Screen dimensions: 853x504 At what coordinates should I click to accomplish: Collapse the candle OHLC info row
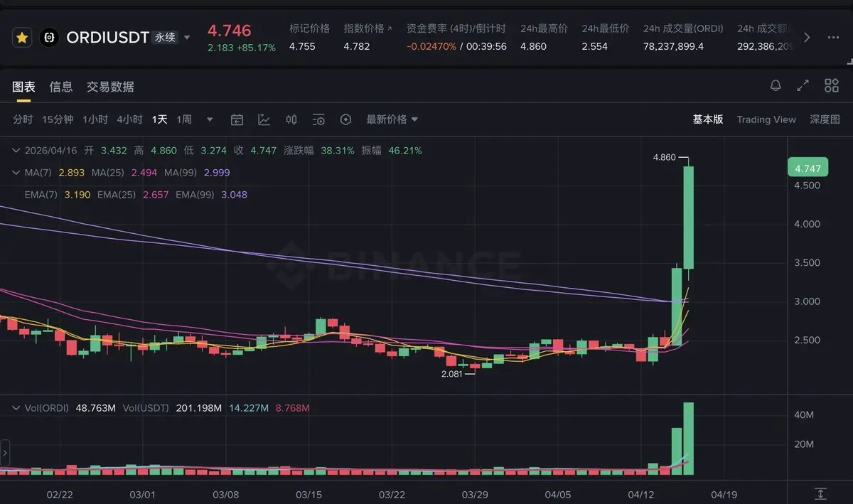pos(16,151)
